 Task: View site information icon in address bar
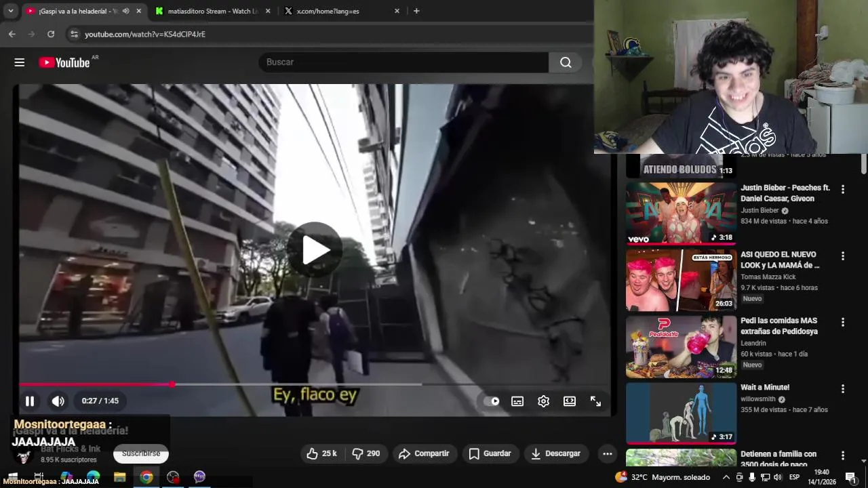74,34
